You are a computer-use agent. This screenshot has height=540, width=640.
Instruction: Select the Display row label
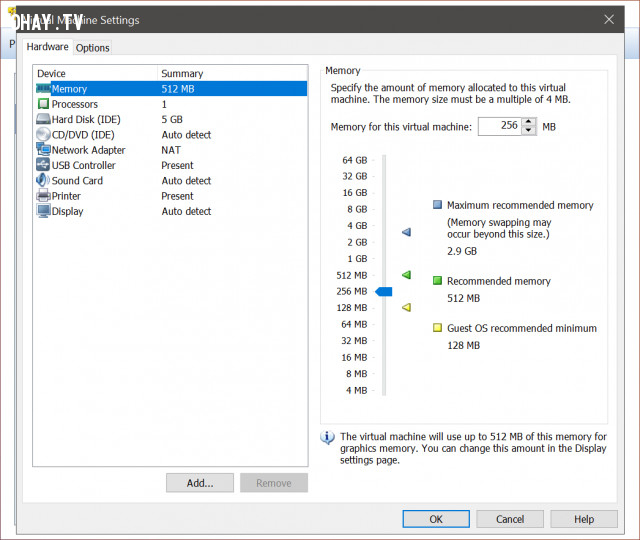coord(67,211)
